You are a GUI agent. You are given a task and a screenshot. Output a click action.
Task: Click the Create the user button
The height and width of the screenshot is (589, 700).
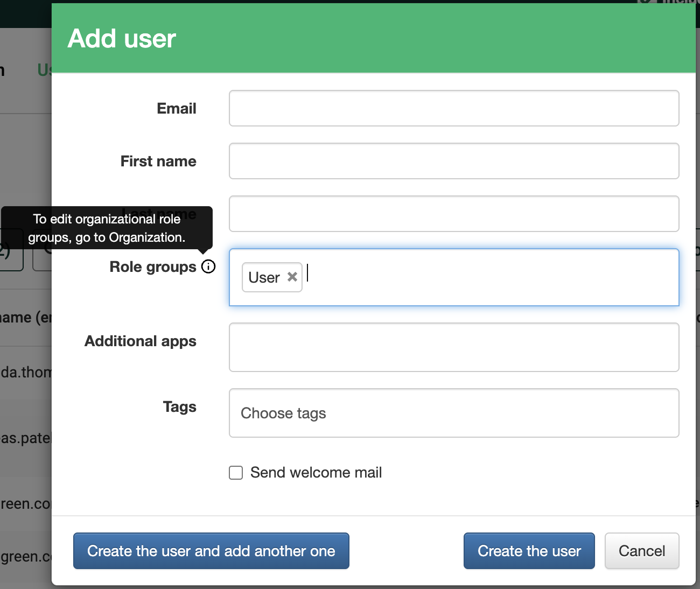click(x=529, y=551)
